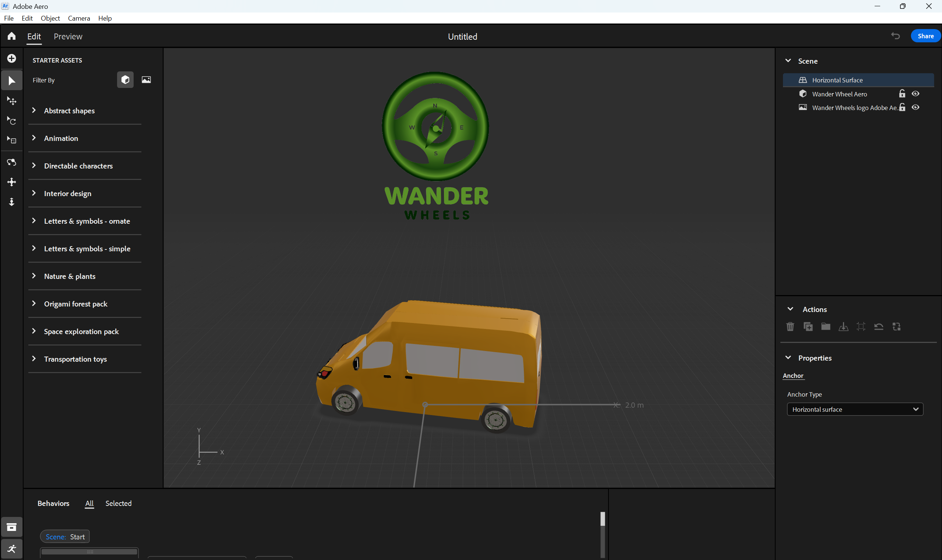Click the Snap to ground action icon
Screen dimensions: 942x560
843,327
